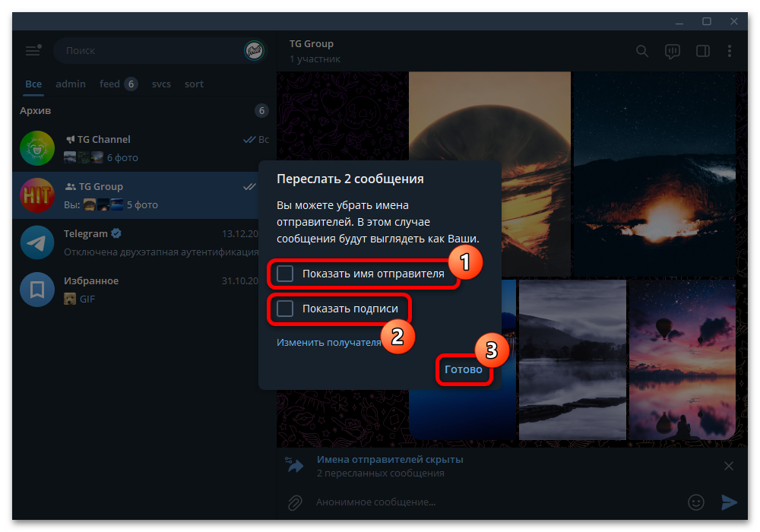The width and height of the screenshot is (760, 532).
Task: Switch to the 'svcs' folder tab
Action: (161, 84)
